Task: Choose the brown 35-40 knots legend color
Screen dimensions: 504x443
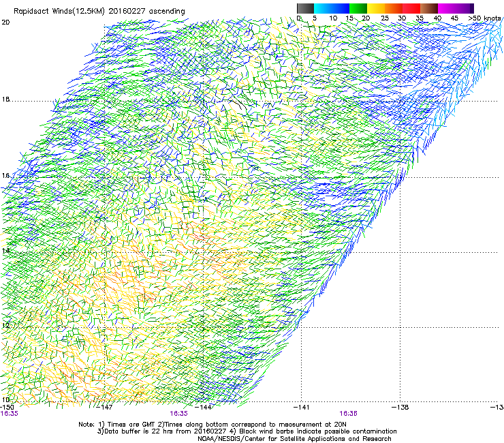Action: click(429, 8)
